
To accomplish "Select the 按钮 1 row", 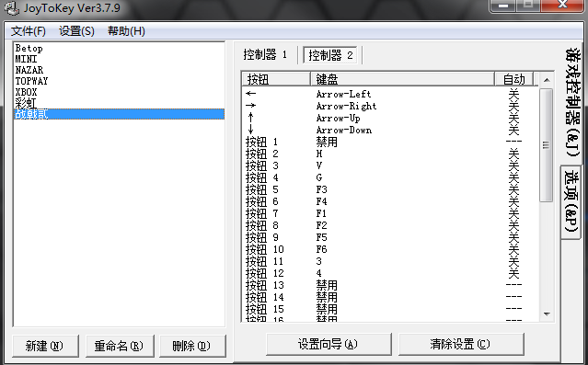I will (x=390, y=142).
